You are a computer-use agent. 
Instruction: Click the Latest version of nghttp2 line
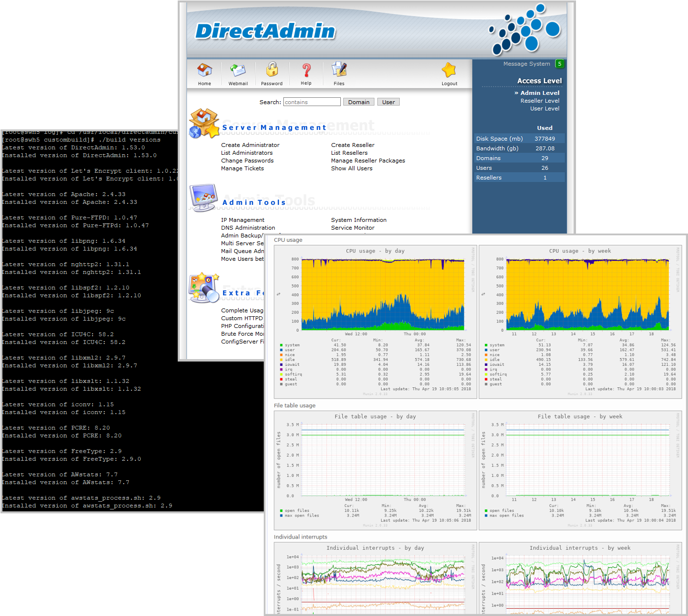coord(65,264)
